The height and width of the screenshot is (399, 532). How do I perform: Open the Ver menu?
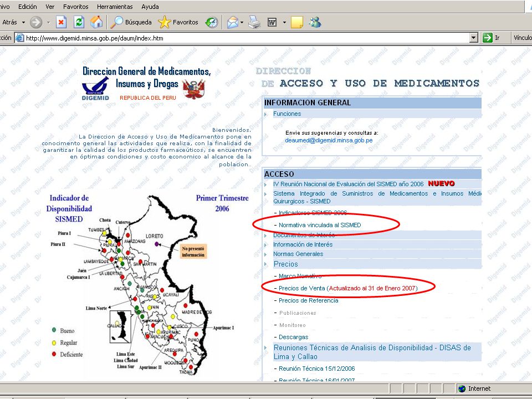pyautogui.click(x=50, y=7)
